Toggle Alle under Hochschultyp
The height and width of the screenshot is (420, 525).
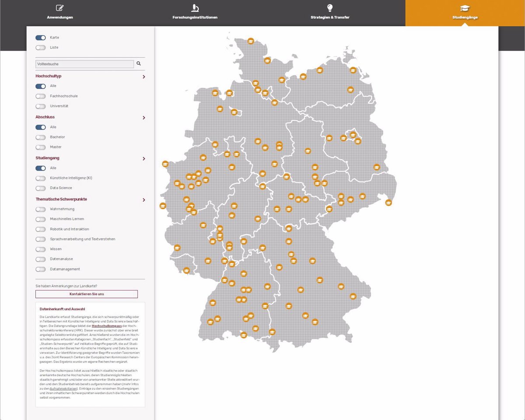click(41, 86)
